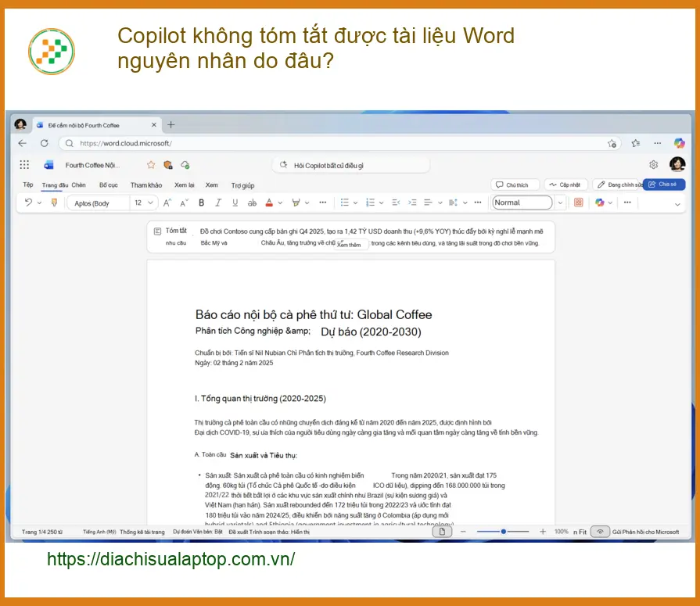Open the Đang chỉnh sửa mode button
700x606 pixels.
pos(619,185)
